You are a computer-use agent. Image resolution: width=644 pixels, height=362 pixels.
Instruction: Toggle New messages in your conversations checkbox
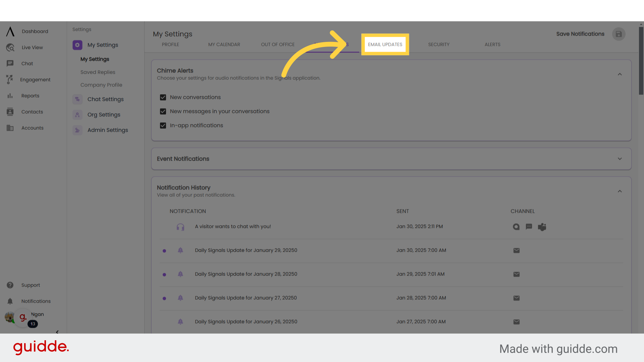[163, 111]
